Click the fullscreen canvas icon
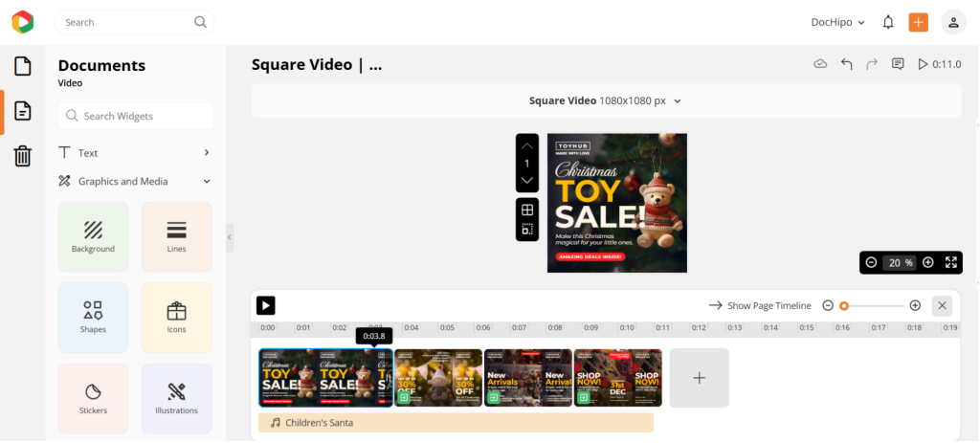 point(950,262)
